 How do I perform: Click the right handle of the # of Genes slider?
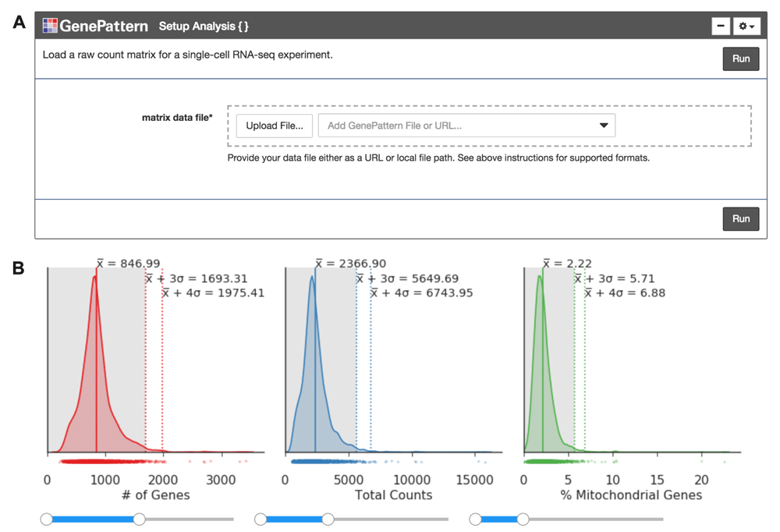pos(139,517)
